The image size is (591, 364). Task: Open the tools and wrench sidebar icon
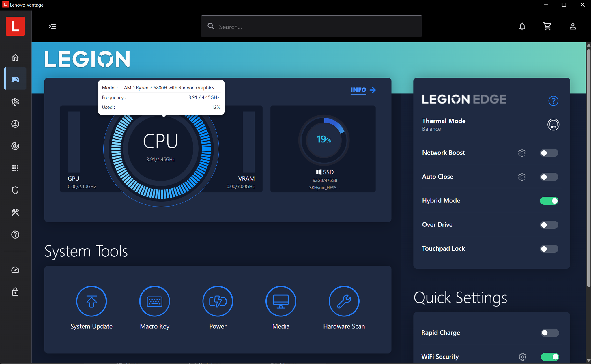pyautogui.click(x=15, y=213)
